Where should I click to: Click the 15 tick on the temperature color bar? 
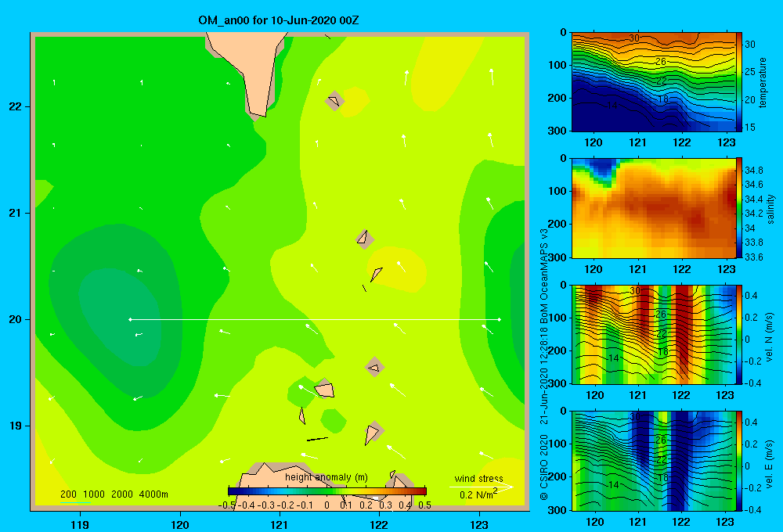click(x=750, y=128)
